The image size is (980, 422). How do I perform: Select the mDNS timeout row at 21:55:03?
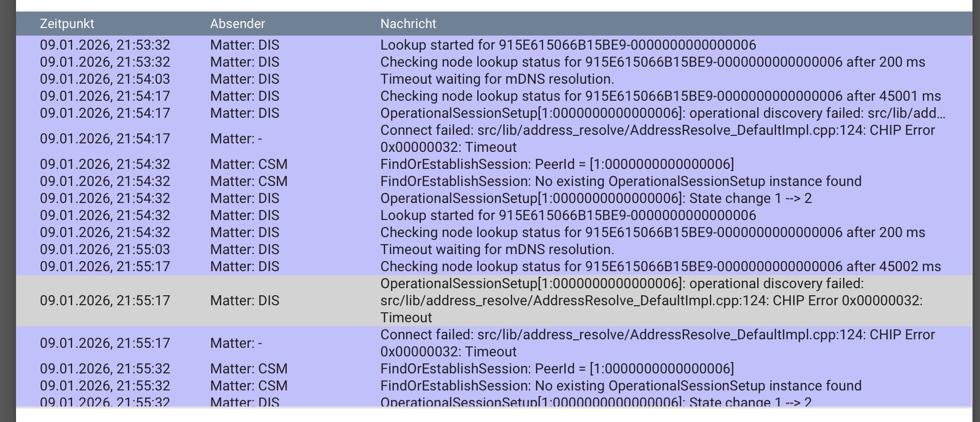(497, 250)
